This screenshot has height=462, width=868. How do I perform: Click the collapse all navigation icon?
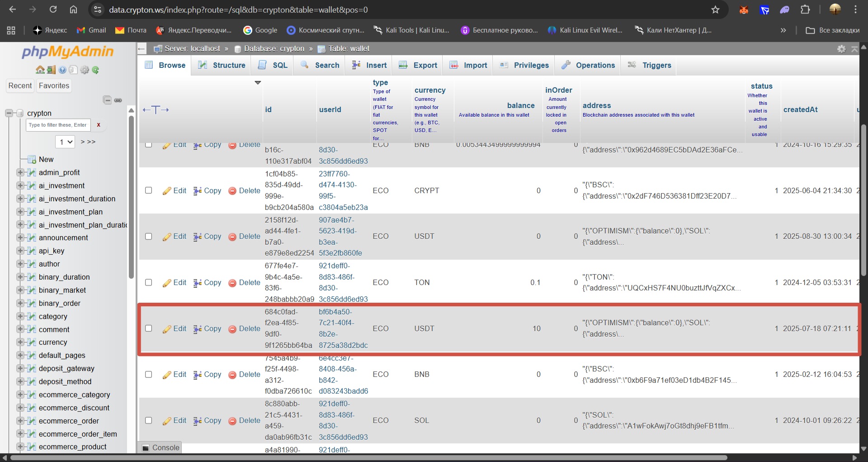[107, 100]
